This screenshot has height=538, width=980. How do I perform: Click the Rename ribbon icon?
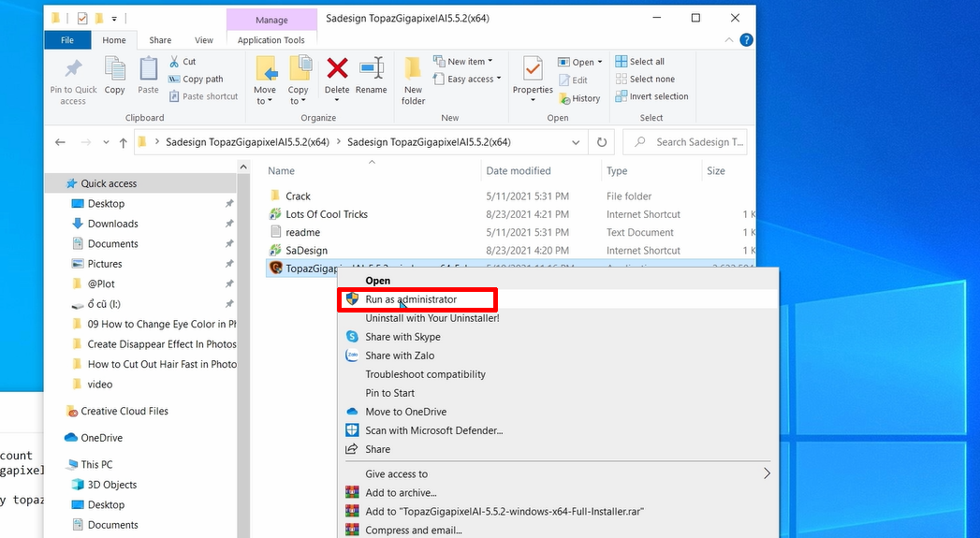[372, 68]
